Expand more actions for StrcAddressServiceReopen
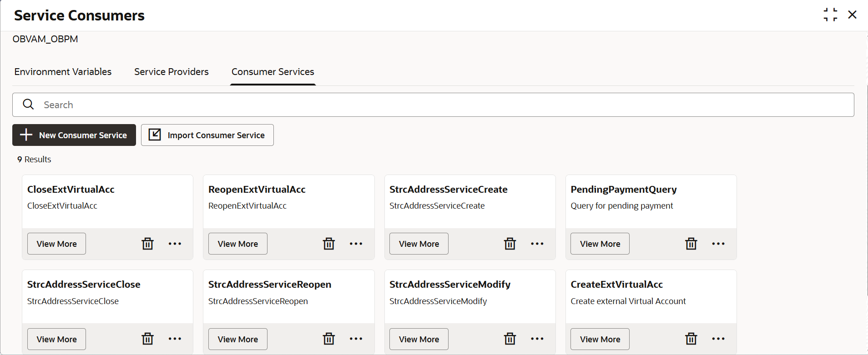Viewport: 868px width, 355px height. [x=356, y=339]
